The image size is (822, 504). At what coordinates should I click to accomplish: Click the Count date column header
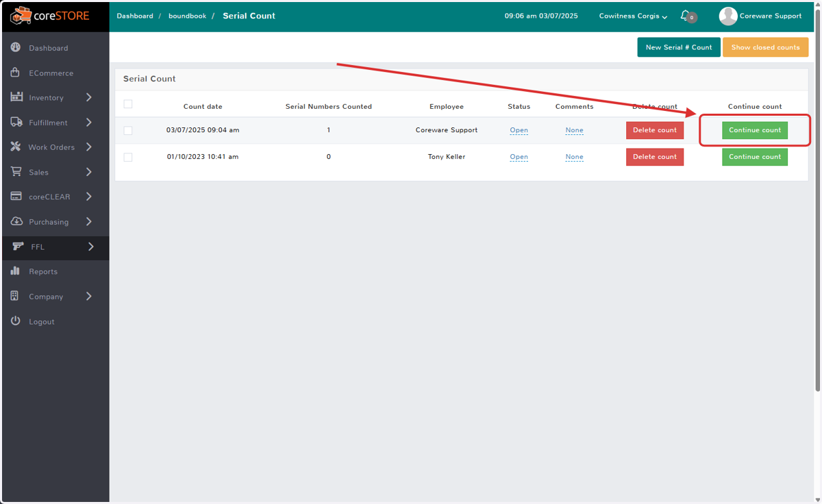(x=203, y=107)
